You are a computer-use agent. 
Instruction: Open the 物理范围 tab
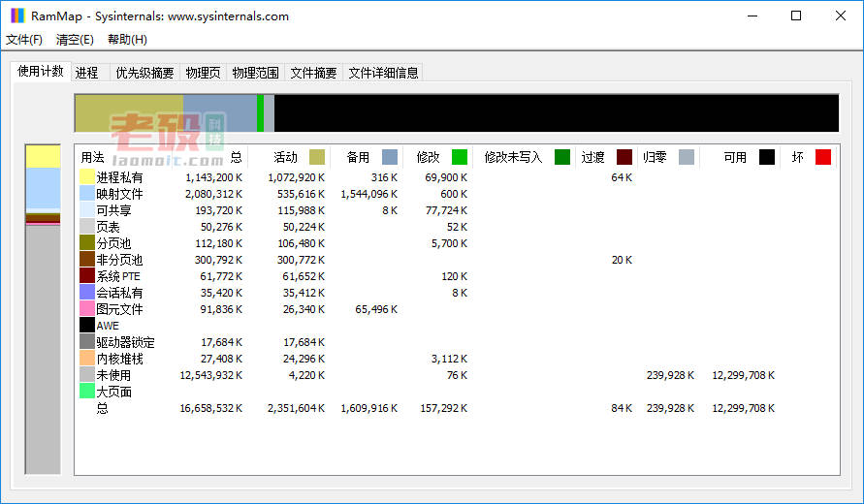click(255, 73)
